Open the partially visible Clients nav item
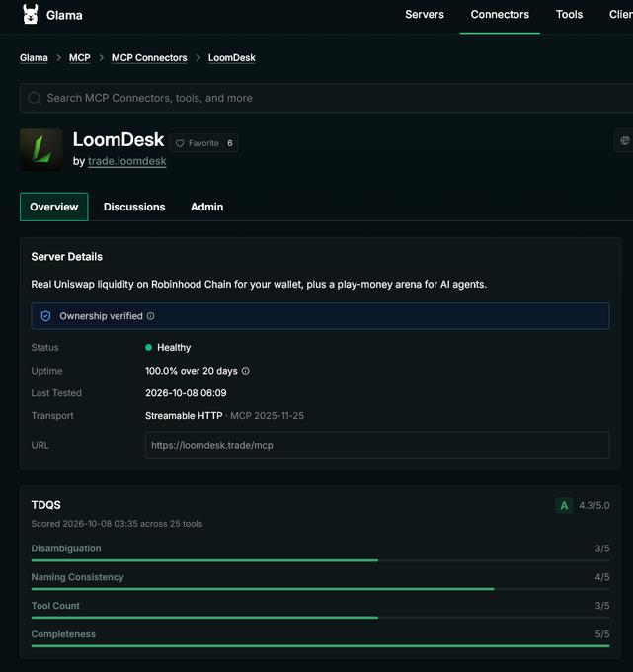The image size is (633, 672). point(621,15)
